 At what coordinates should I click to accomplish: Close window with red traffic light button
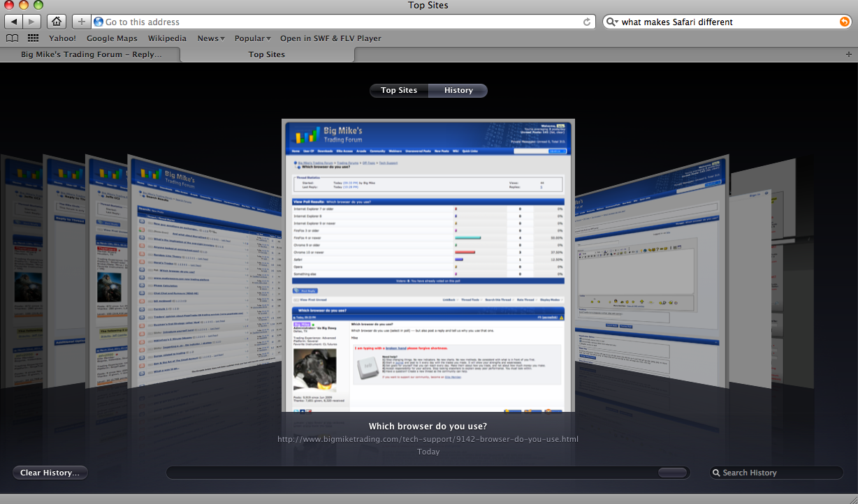10,5
